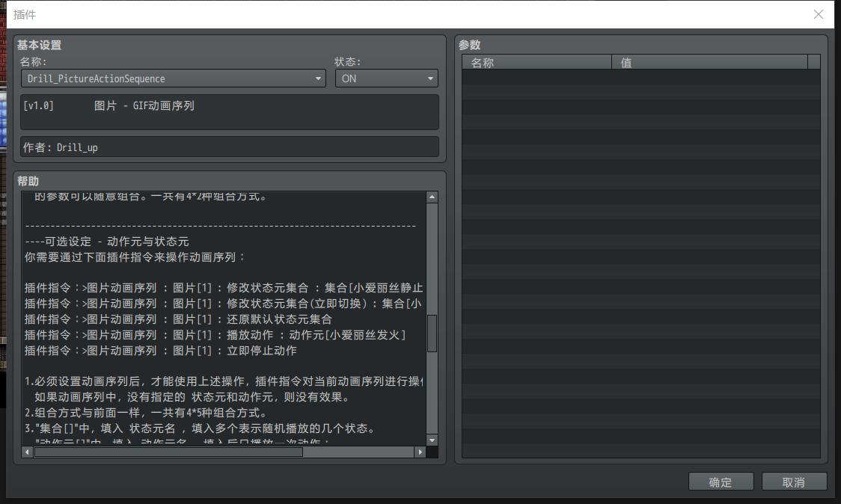Click the help text scroll right arrow

click(x=420, y=452)
